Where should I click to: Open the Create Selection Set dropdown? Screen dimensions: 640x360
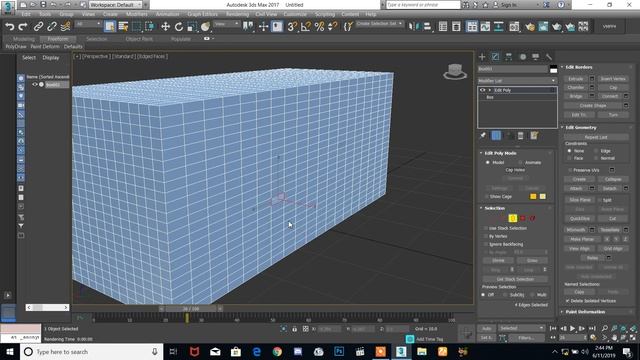(x=379, y=24)
